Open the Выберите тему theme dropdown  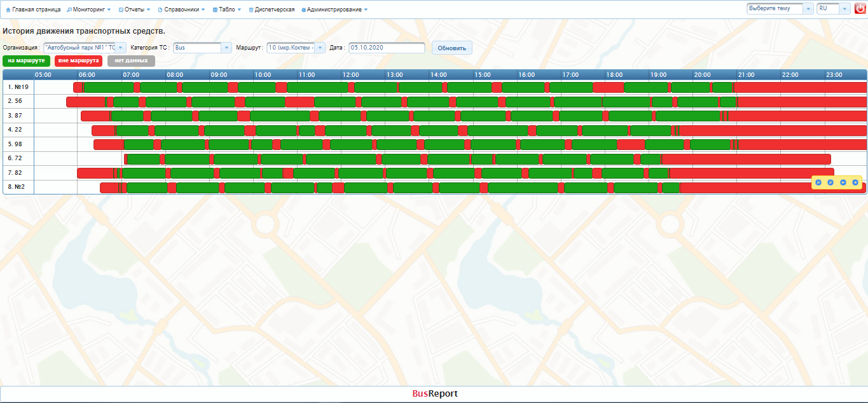[780, 9]
